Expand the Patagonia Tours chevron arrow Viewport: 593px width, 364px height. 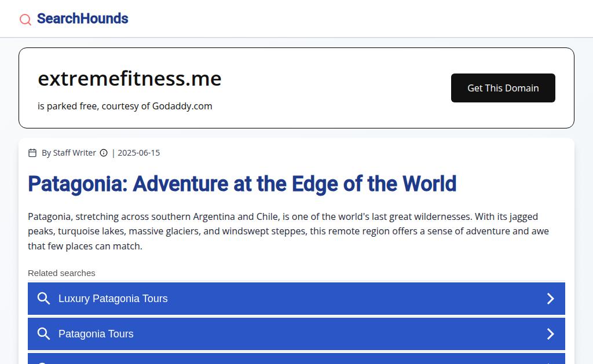pyautogui.click(x=551, y=334)
